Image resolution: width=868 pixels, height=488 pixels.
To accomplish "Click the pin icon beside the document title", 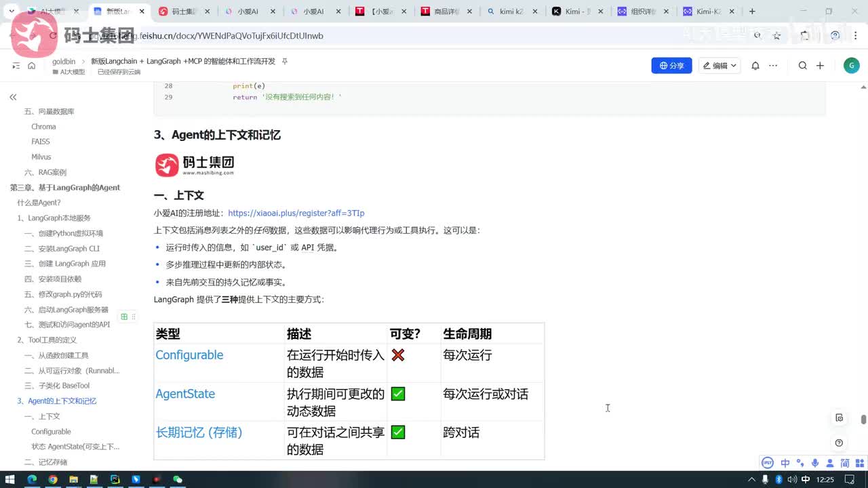I will (x=285, y=61).
